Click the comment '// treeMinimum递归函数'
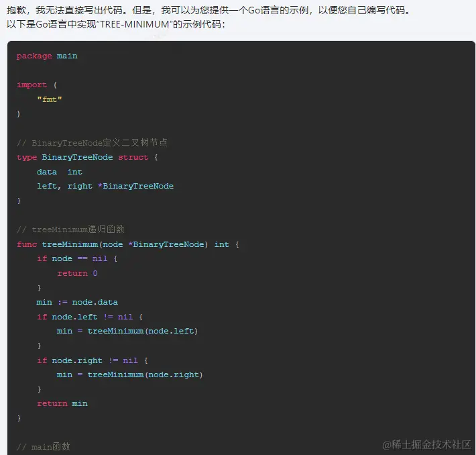This screenshot has width=476, height=455. click(x=71, y=230)
